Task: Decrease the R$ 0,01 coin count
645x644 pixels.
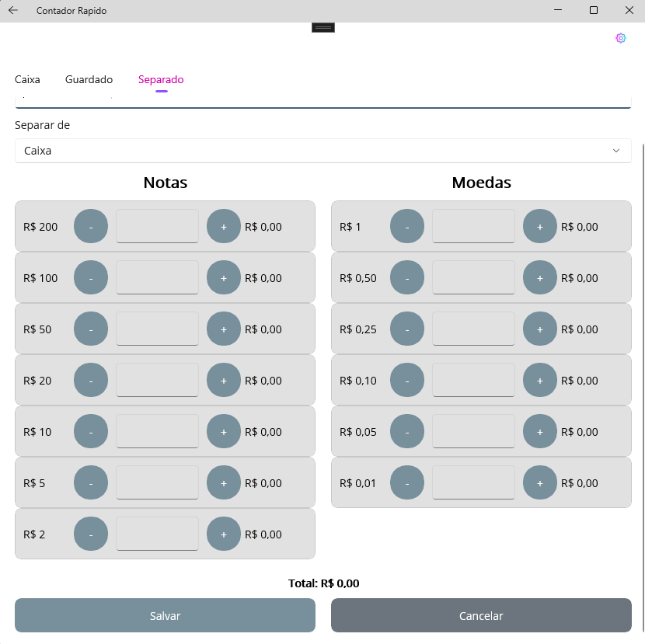Action: [x=407, y=483]
